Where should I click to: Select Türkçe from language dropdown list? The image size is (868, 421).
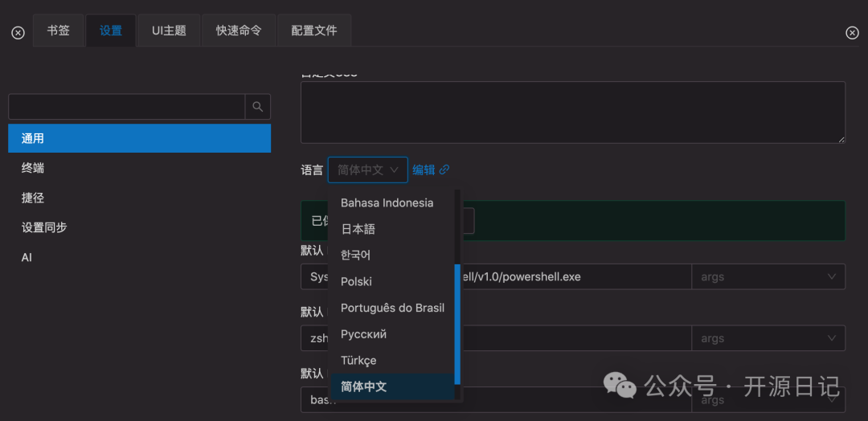click(358, 360)
